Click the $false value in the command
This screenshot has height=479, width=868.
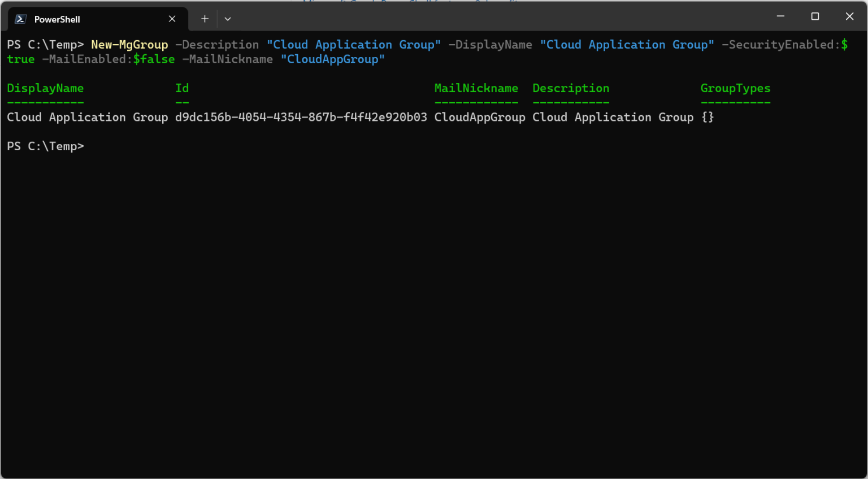(154, 59)
